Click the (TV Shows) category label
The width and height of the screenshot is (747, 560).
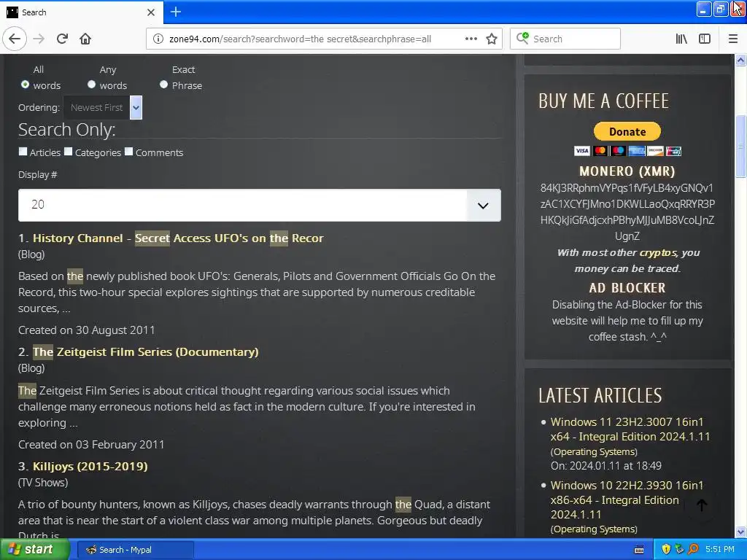(x=43, y=483)
